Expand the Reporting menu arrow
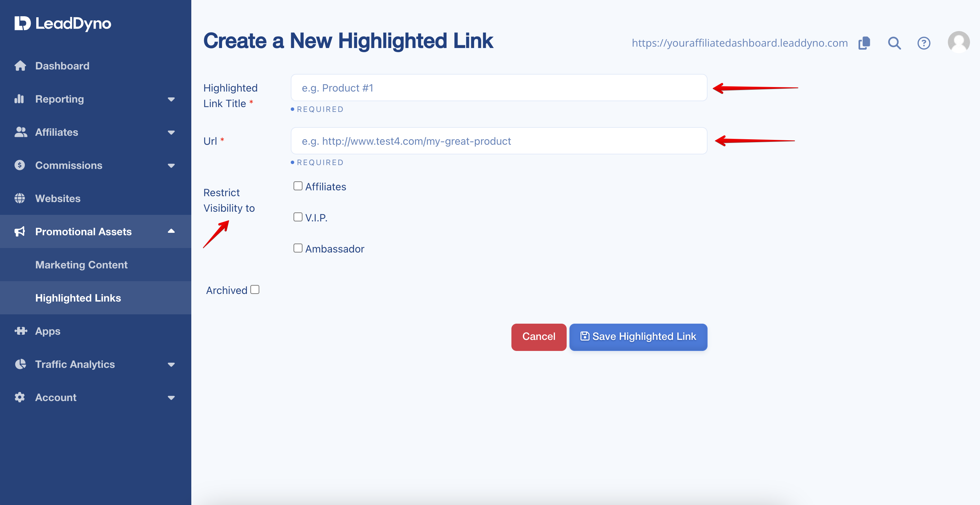The width and height of the screenshot is (980, 505). coord(171,99)
